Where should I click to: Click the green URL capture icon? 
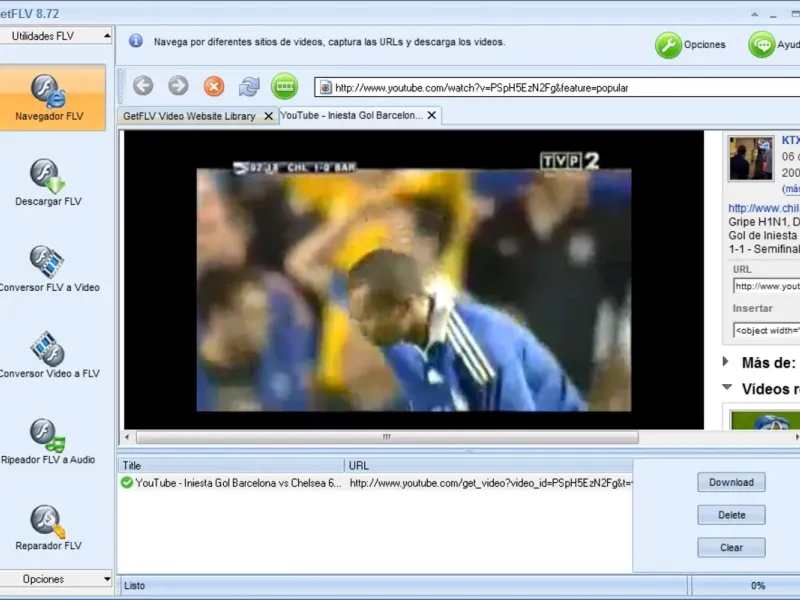point(284,86)
